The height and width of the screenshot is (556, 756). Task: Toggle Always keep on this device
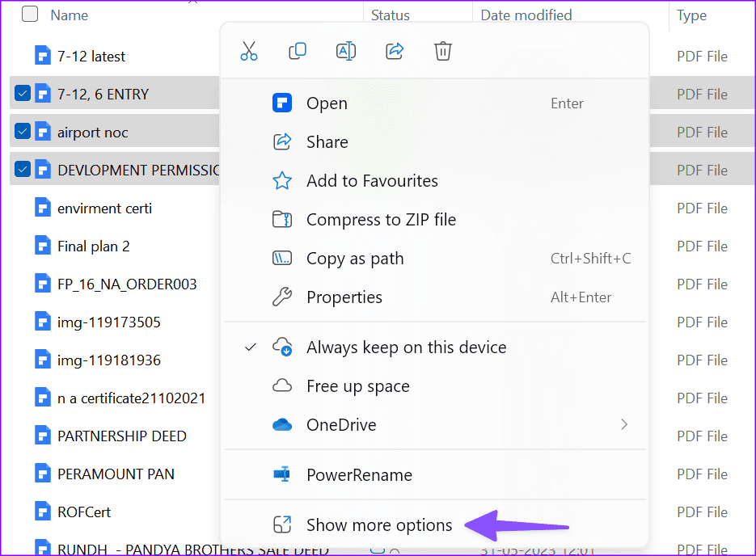coord(406,347)
